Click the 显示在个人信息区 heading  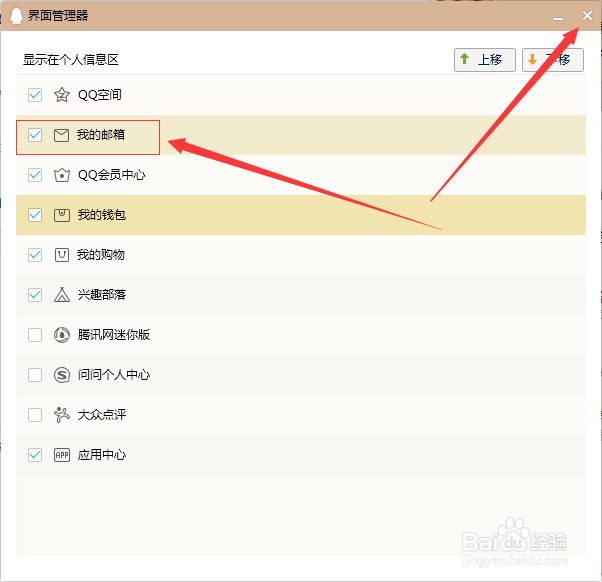71,60
